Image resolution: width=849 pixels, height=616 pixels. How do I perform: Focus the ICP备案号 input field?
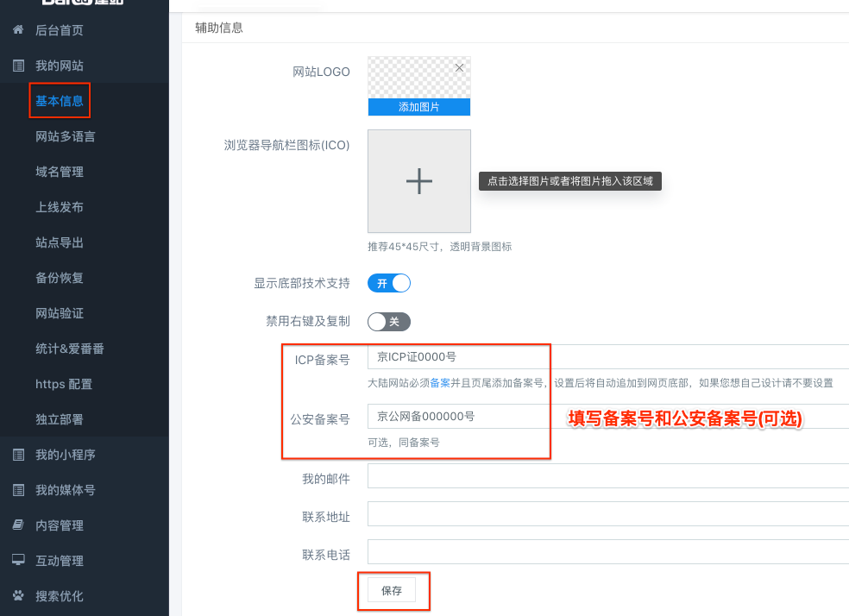pyautogui.click(x=608, y=356)
